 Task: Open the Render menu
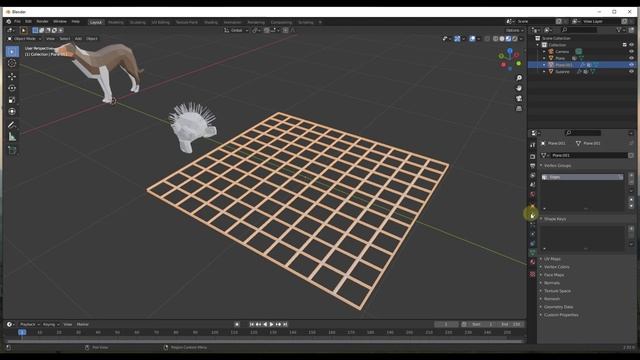pyautogui.click(x=42, y=22)
